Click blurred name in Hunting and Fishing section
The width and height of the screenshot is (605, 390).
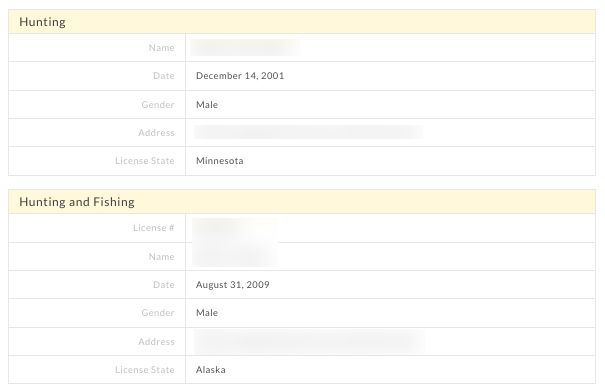pyautogui.click(x=235, y=255)
